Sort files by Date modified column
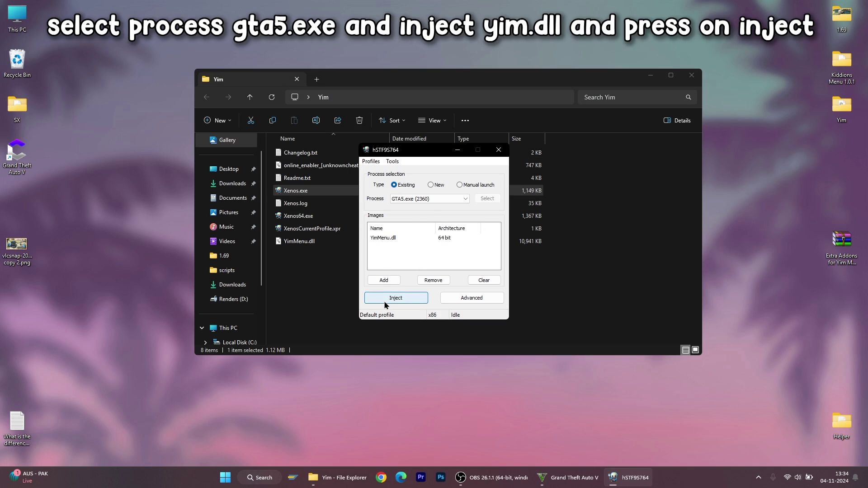Viewport: 868px width, 488px height. (x=422, y=139)
